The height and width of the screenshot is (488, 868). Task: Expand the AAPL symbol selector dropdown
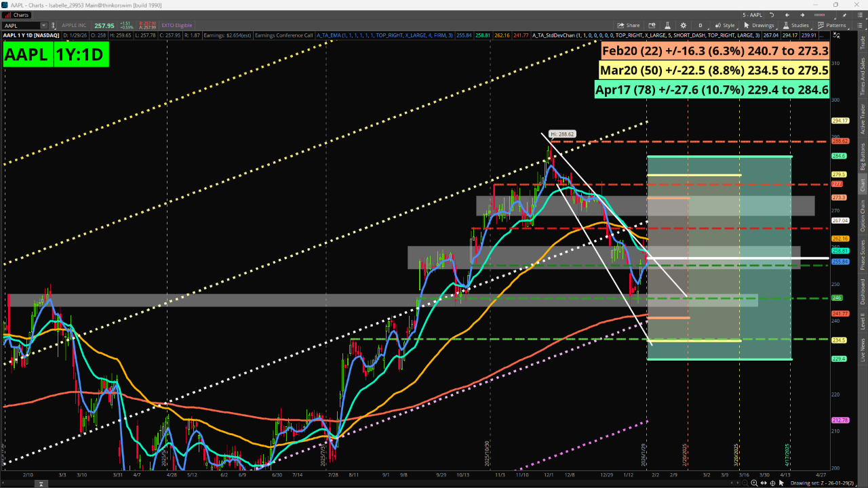point(44,26)
